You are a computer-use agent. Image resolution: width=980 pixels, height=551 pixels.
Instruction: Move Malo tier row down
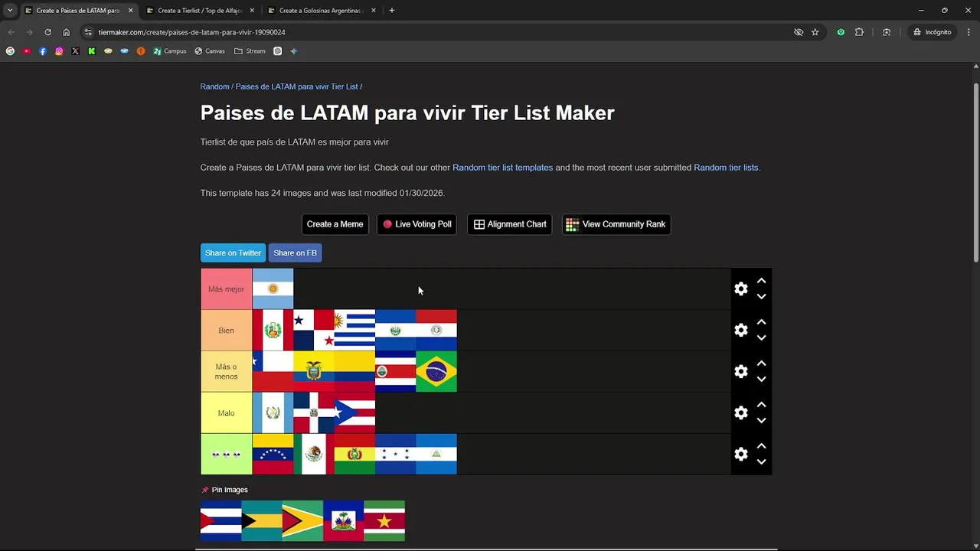tap(761, 421)
